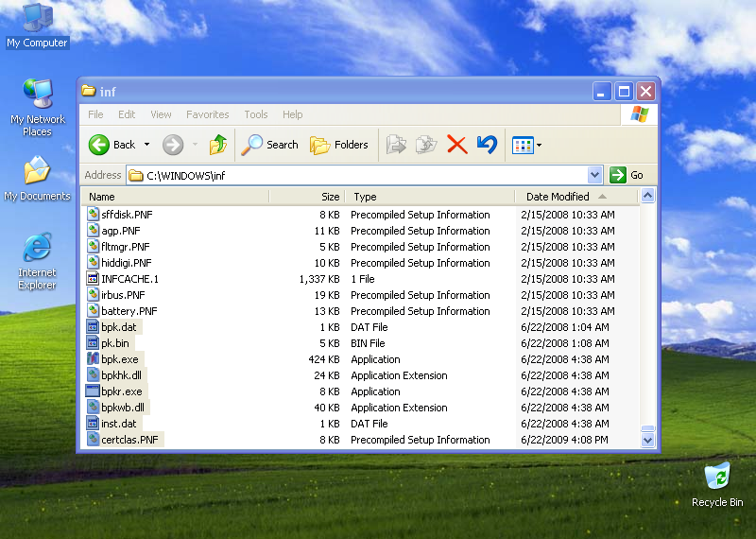Select the fltmgr.PNF file icon

[93, 247]
